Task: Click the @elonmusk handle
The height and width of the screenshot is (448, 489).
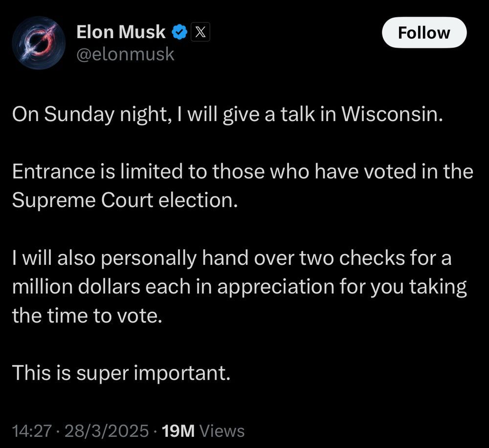Action: point(125,54)
